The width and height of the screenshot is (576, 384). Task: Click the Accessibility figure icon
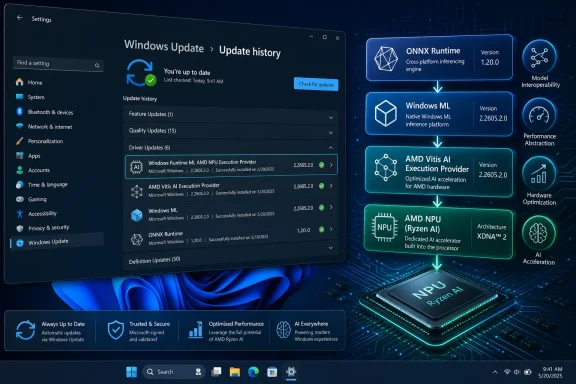(19, 213)
